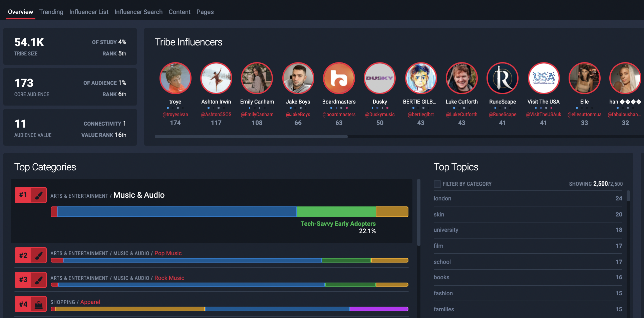Select the 'school' topic row
This screenshot has height=318, width=644.
[528, 262]
